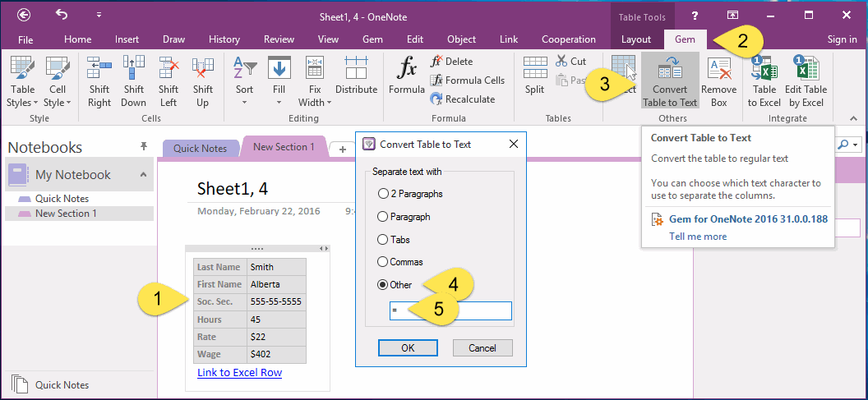Cancel the Convert Table to Text dialog
This screenshot has width=868, height=400.
coord(482,348)
